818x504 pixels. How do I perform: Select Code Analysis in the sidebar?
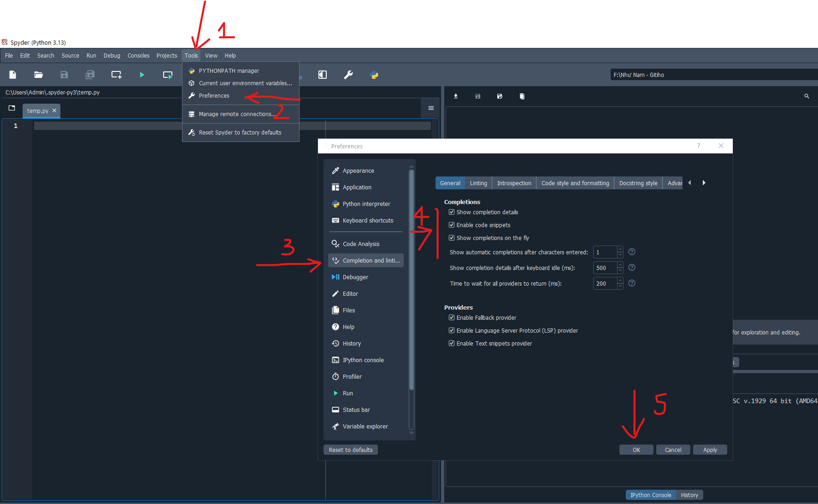click(366, 244)
